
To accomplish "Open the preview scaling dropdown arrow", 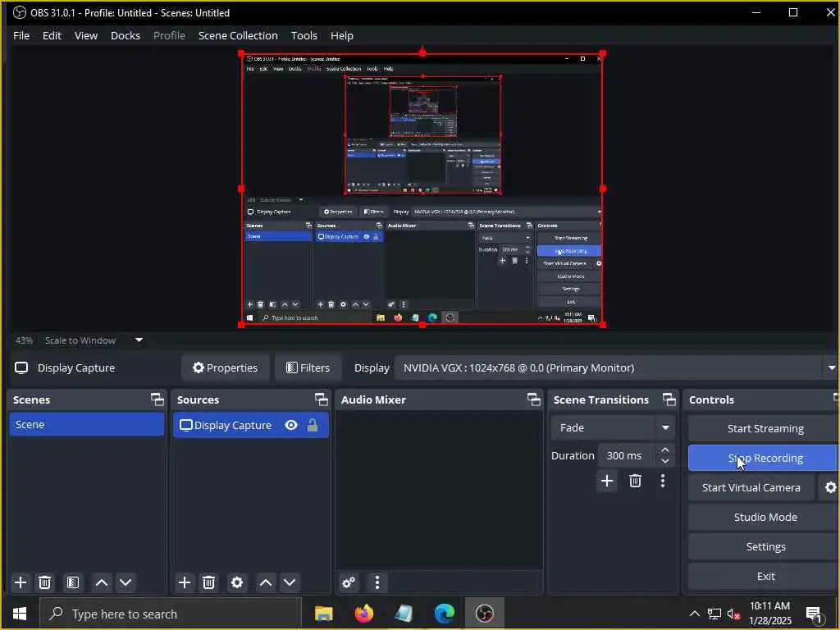I will (x=139, y=340).
